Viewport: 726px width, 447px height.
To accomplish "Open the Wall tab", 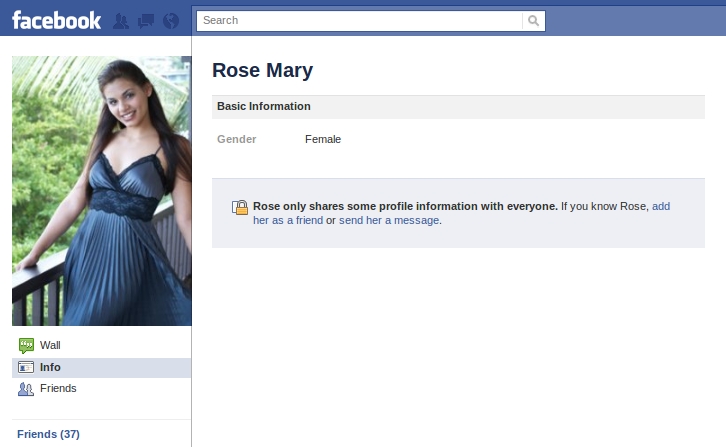I will click(x=101, y=346).
